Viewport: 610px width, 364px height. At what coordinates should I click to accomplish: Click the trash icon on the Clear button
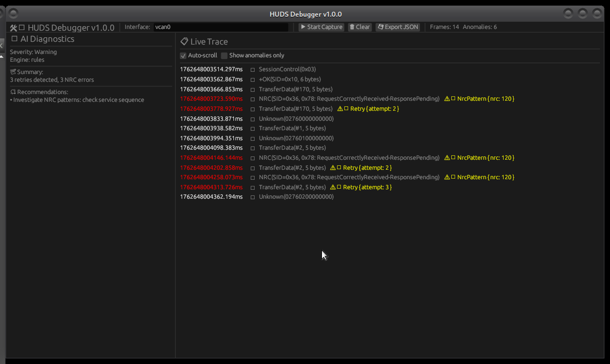point(352,27)
